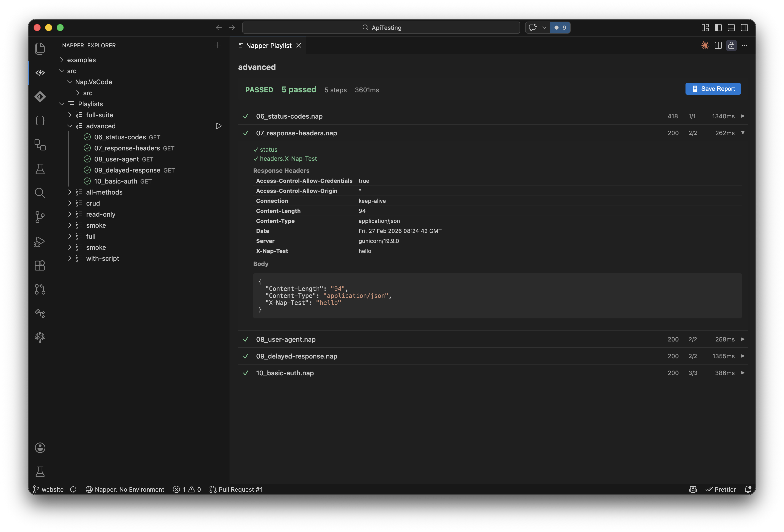Screen dimensions: 784x532
Task: Open Source Control in the activity bar
Action: [x=40, y=217]
